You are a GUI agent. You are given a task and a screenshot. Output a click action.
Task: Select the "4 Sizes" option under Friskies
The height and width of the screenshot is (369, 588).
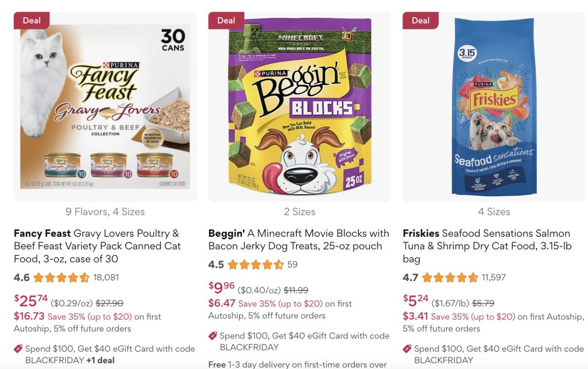[494, 212]
